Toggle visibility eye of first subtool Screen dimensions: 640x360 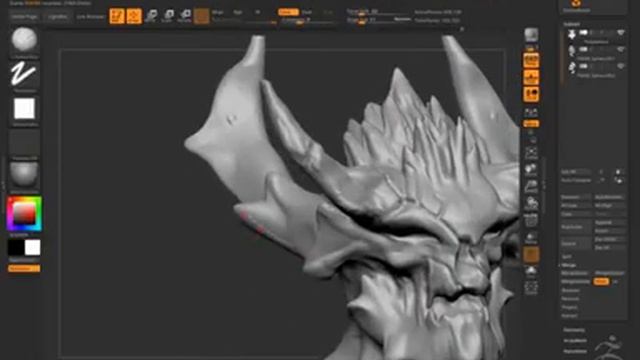[620, 33]
